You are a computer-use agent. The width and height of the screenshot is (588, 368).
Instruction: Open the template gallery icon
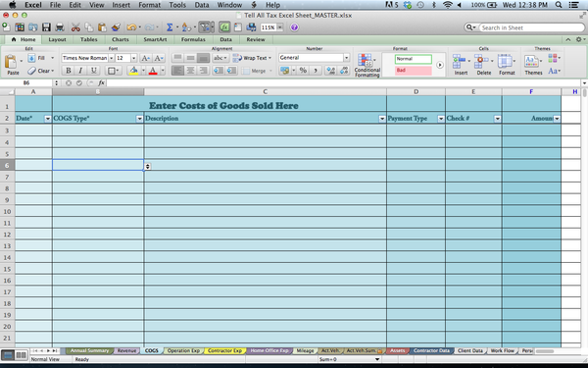[20, 27]
